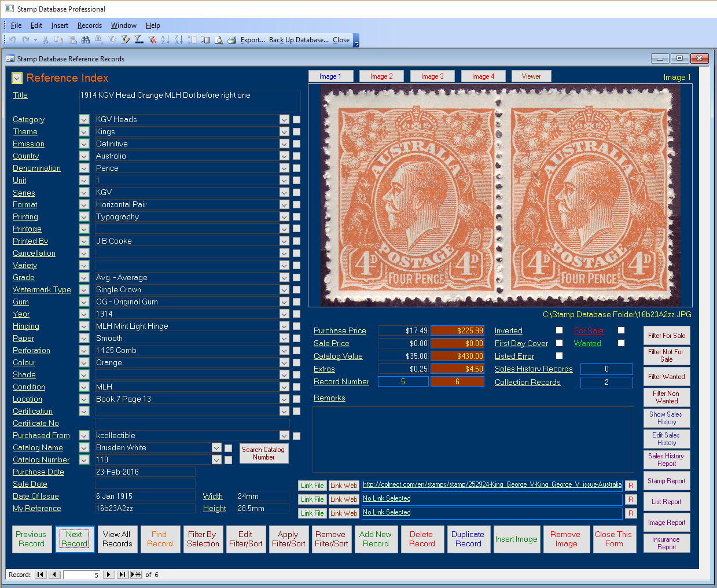Tick the checkbox after the KGV Heads field

tap(296, 119)
